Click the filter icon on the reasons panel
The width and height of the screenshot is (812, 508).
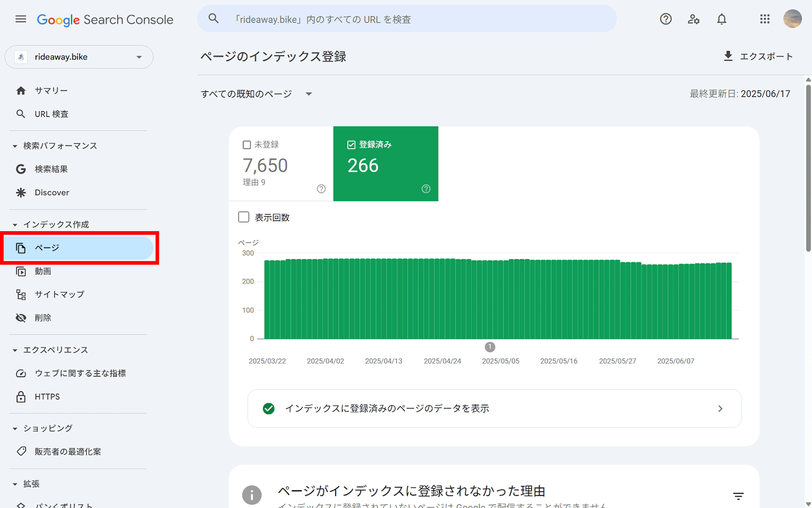[x=737, y=495]
